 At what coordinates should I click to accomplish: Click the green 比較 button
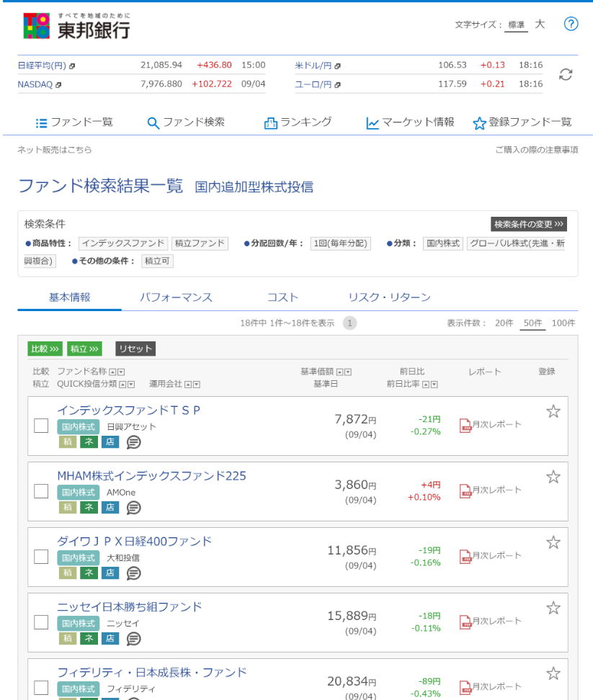pyautogui.click(x=45, y=349)
